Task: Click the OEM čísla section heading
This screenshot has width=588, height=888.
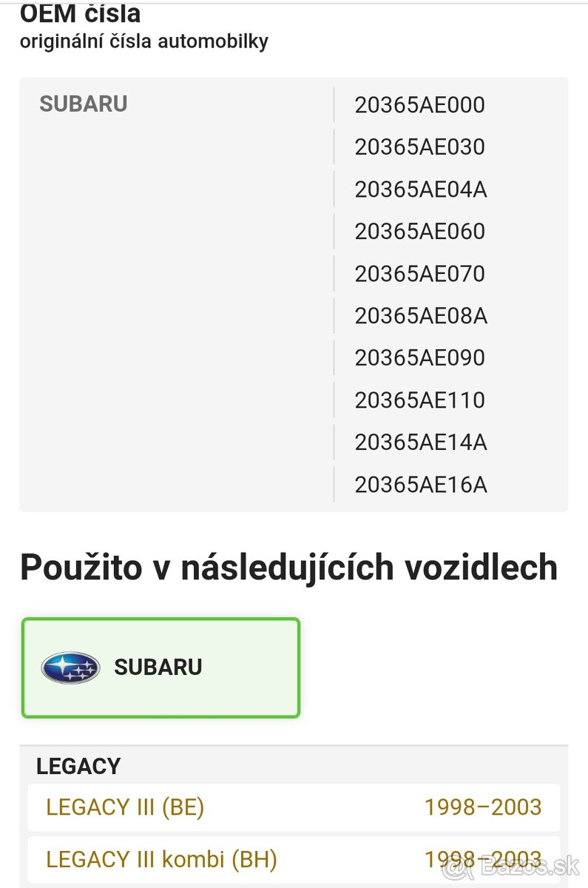Action: 80,13
